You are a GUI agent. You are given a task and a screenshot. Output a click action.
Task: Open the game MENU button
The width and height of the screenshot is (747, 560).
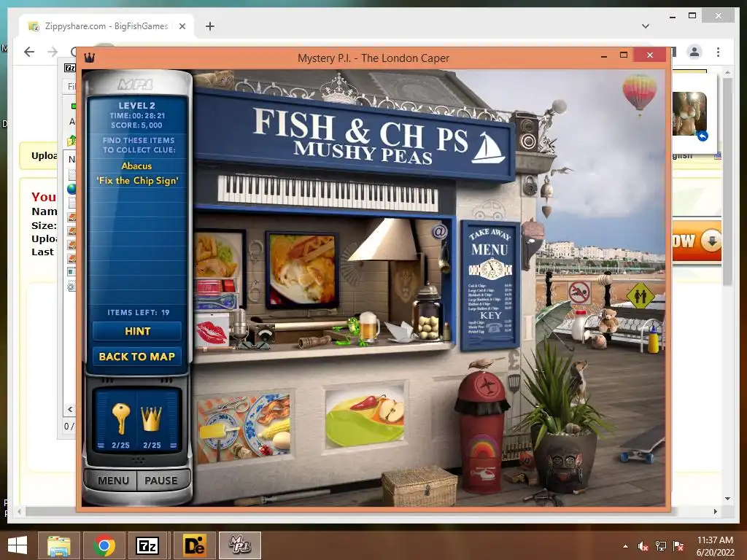113,481
